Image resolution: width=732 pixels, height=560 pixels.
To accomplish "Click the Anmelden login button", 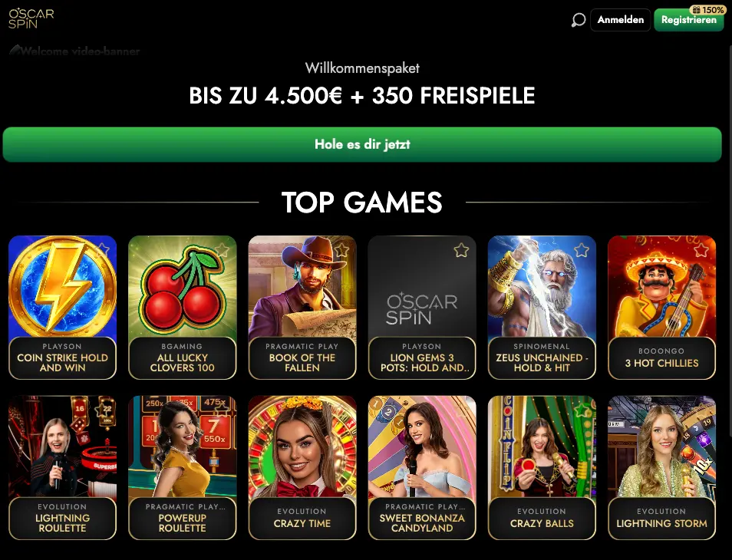I will [621, 20].
